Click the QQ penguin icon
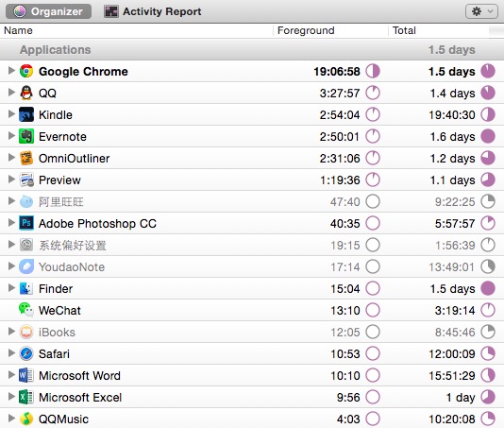The image size is (504, 428). (26, 93)
